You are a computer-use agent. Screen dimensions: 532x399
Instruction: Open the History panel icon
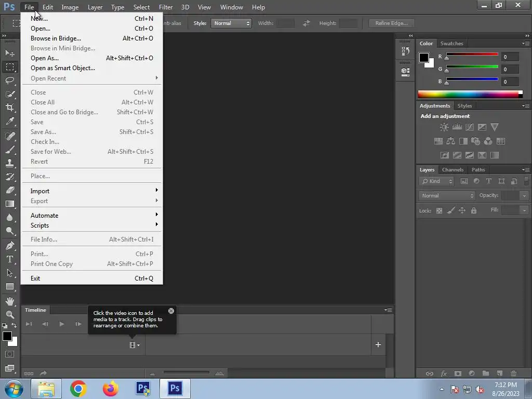405,51
